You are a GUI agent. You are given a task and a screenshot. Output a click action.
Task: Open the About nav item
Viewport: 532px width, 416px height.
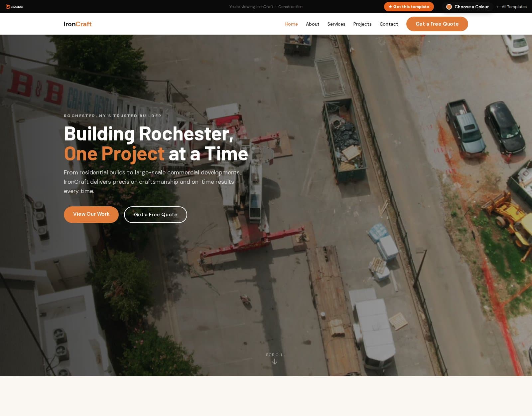[x=313, y=24]
